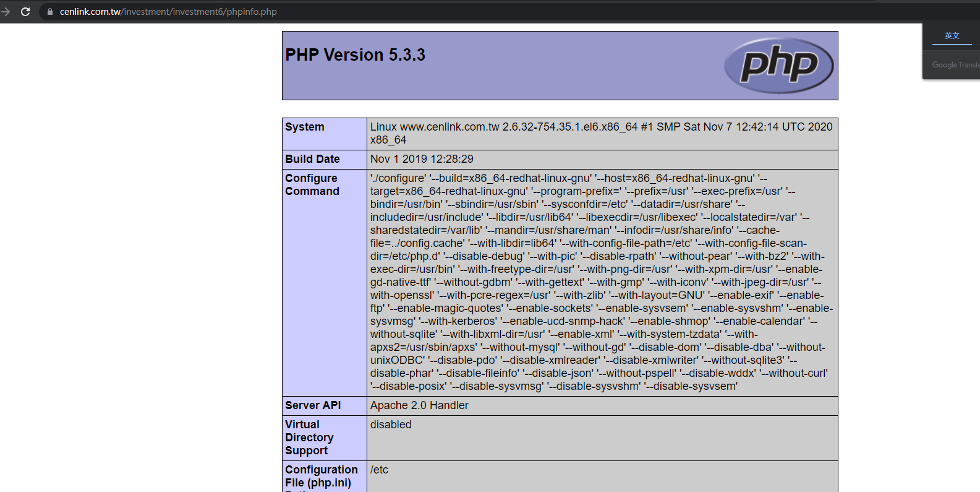Click the address bar URL
Screen dimensions: 980x492
168,12
